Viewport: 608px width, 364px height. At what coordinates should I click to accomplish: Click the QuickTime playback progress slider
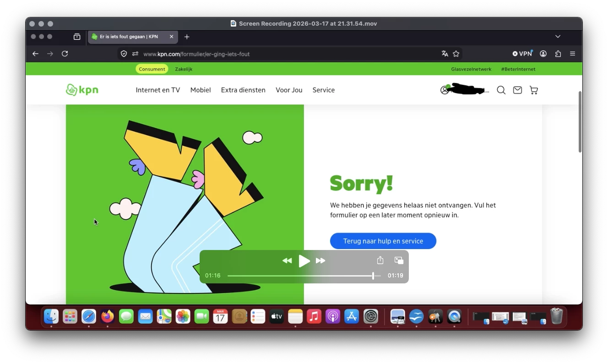point(304,276)
